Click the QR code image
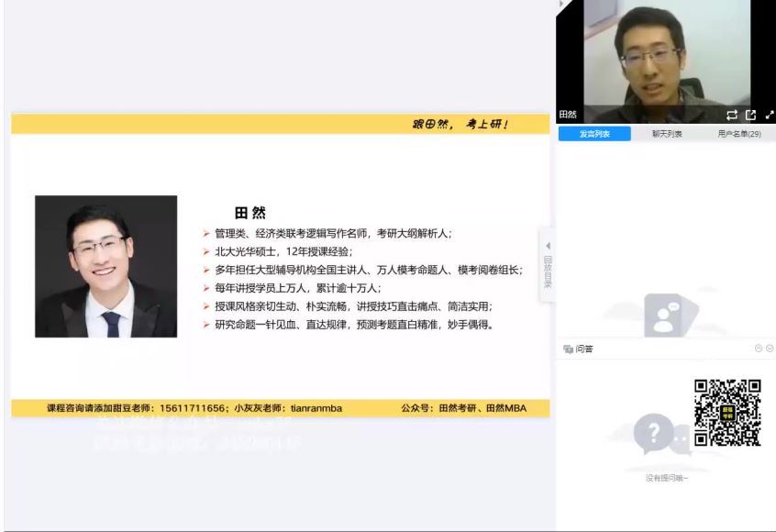The image size is (776, 532). (x=727, y=413)
